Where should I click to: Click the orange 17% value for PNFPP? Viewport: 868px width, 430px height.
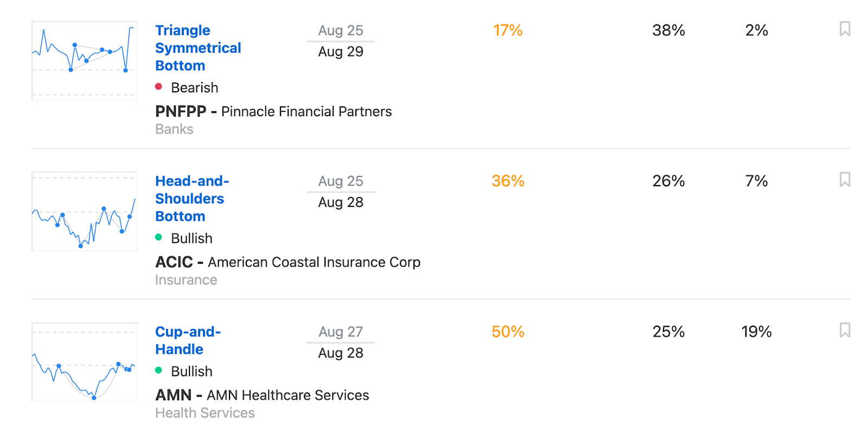pos(508,30)
